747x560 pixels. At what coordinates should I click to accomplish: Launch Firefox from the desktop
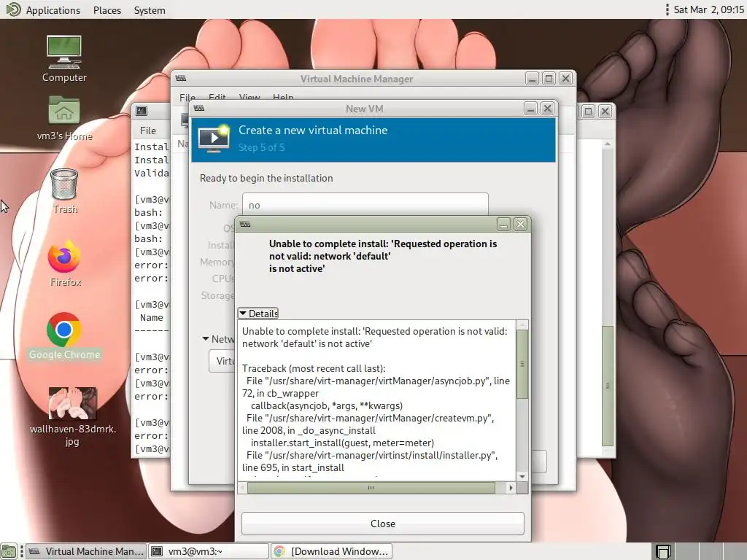click(65, 263)
